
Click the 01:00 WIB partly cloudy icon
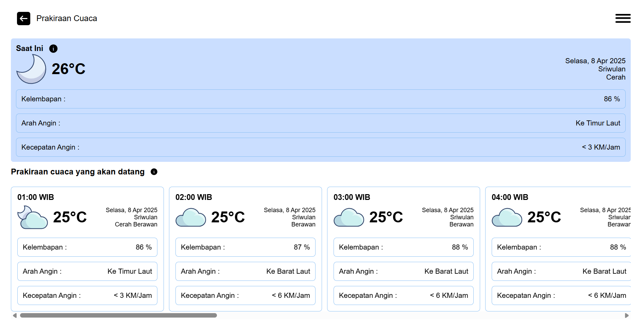coord(32,217)
